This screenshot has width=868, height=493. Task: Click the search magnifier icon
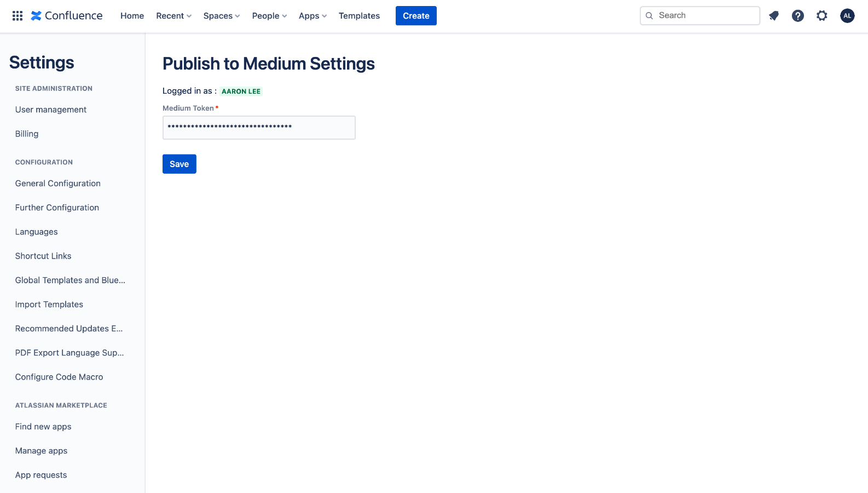649,16
